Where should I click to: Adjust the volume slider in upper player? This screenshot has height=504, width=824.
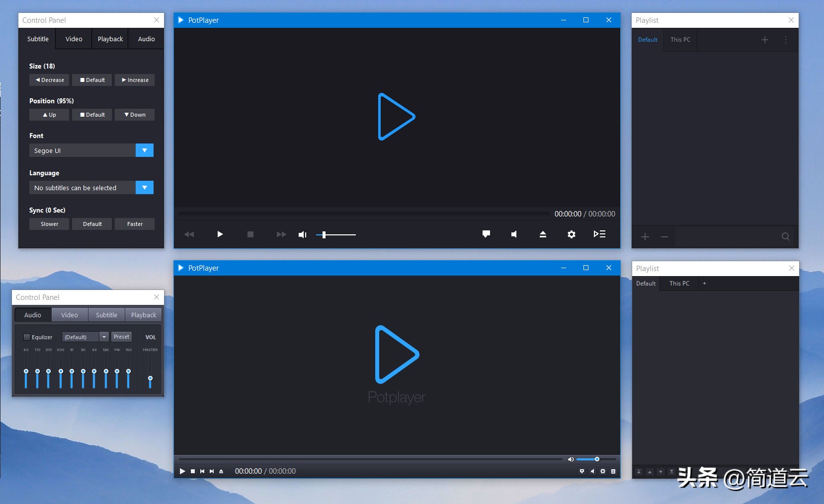(x=336, y=235)
